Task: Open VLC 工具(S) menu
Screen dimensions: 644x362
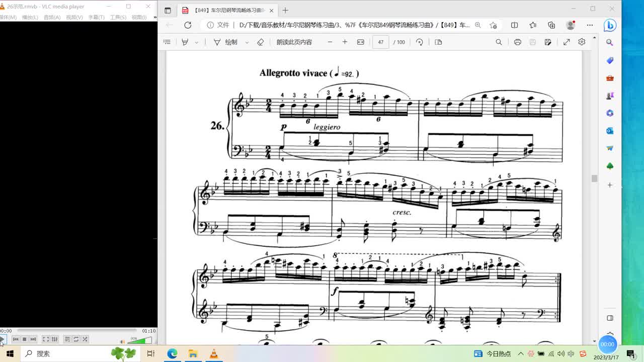Action: 118,17
